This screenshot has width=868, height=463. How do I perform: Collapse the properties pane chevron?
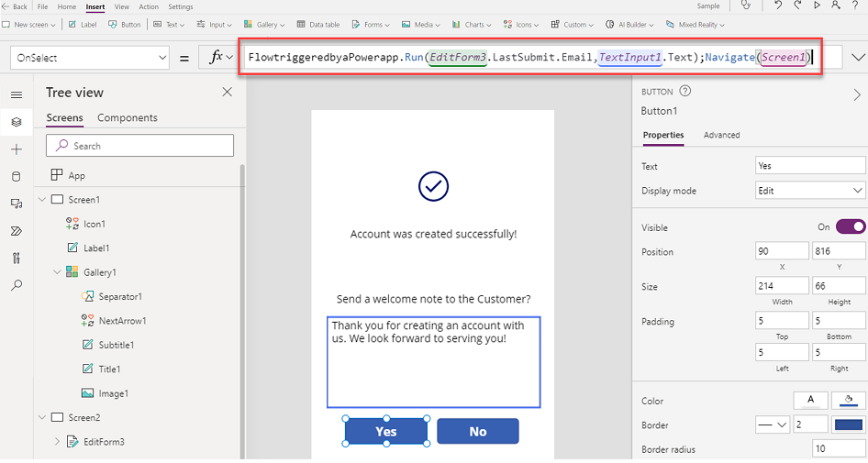tap(857, 94)
